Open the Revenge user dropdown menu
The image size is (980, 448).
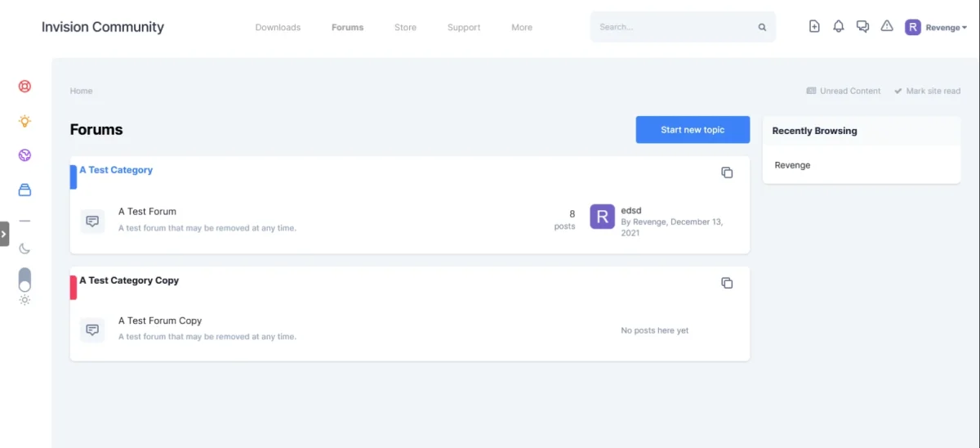936,27
